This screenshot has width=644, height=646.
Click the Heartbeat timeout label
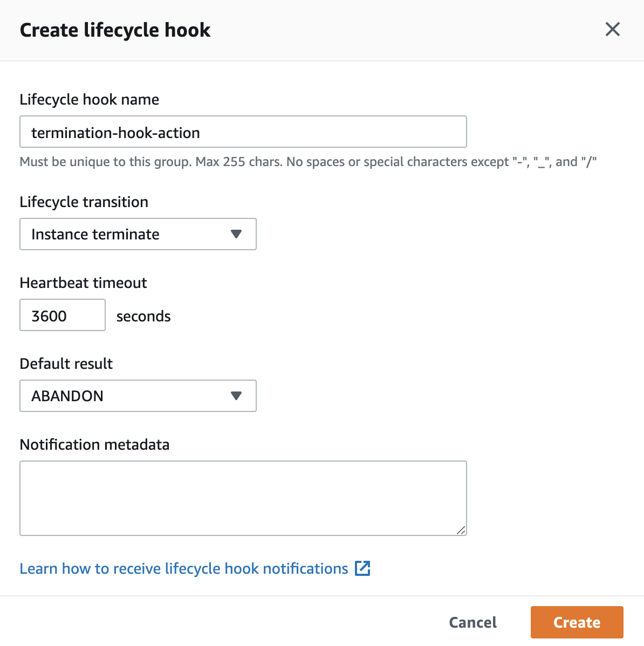pyautogui.click(x=83, y=283)
